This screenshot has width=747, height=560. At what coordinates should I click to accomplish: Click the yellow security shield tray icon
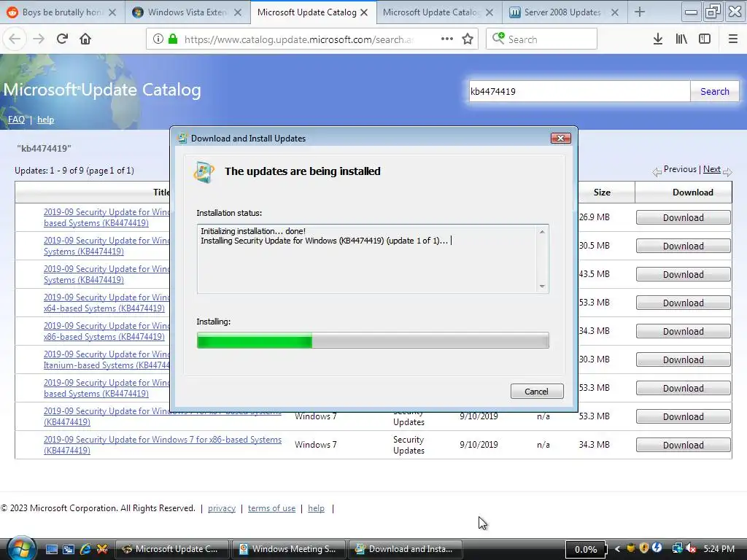(x=644, y=548)
